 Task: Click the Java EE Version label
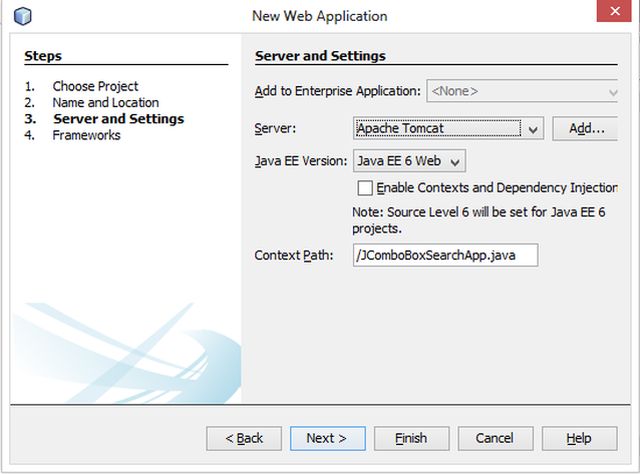click(301, 161)
